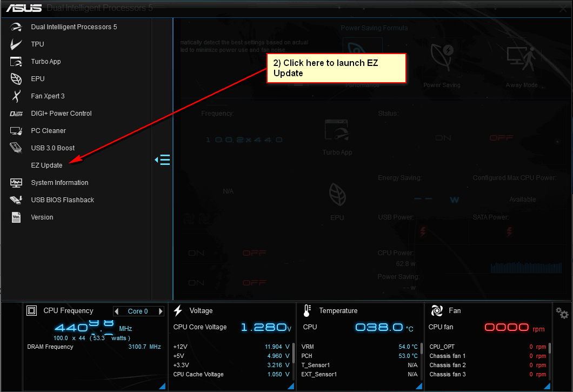Click the "Chassis fan 1" row
Viewport: 573px width, 392px height.
488,356
